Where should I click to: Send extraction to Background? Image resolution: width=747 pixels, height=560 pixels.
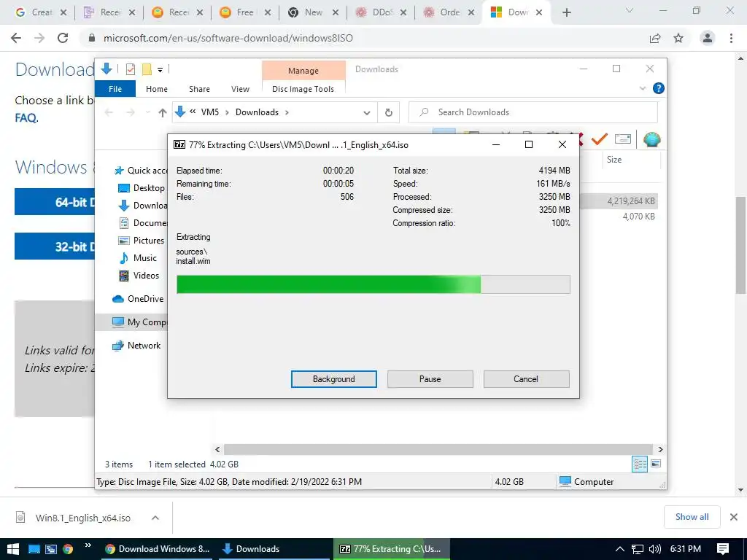[x=333, y=379]
